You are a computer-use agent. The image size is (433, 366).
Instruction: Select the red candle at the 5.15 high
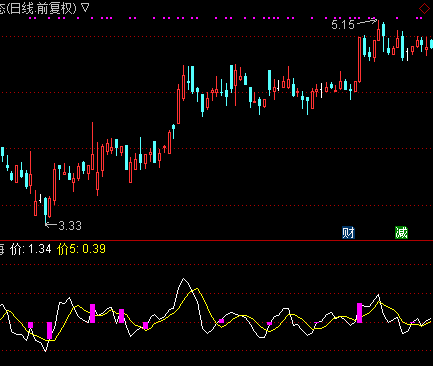tap(379, 31)
